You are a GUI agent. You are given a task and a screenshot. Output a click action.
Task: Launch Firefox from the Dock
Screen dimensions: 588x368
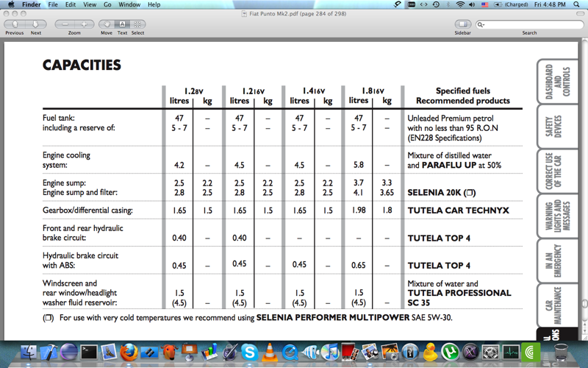pyautogui.click(x=129, y=353)
